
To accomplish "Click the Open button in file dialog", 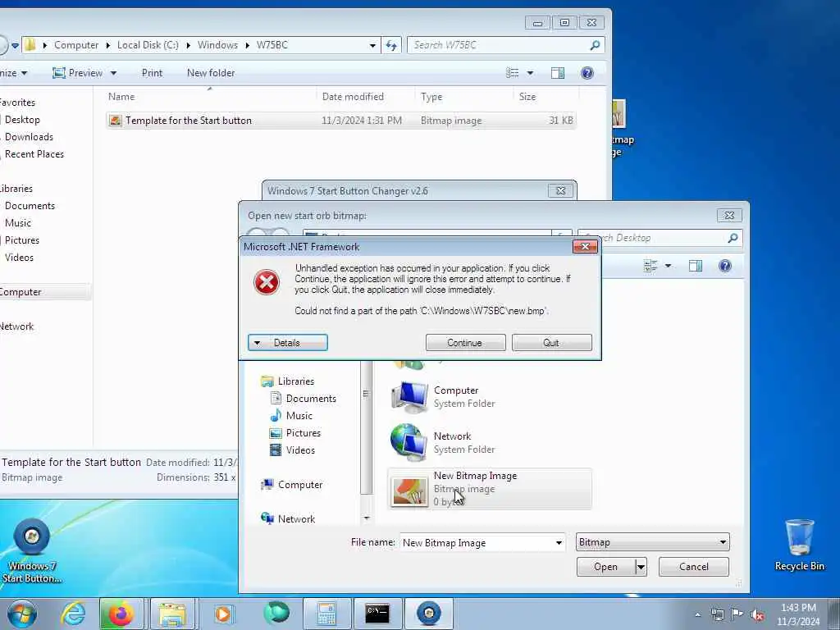I will (x=606, y=567).
